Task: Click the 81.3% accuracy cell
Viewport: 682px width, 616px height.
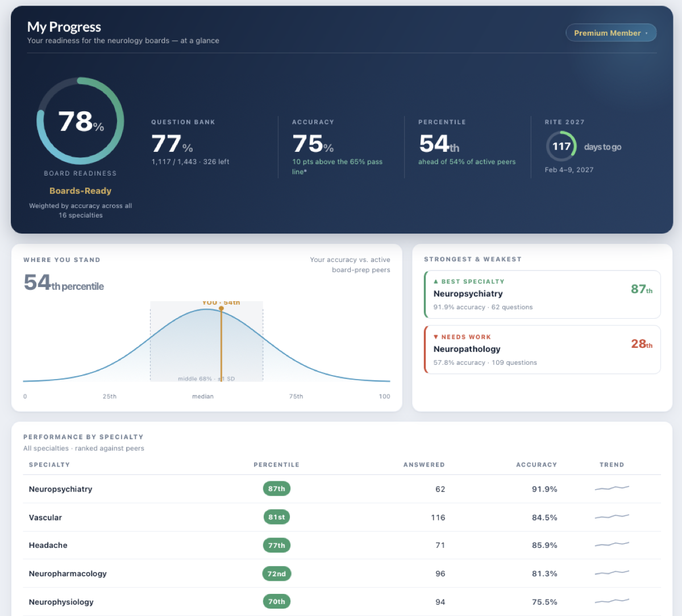Action: point(544,574)
